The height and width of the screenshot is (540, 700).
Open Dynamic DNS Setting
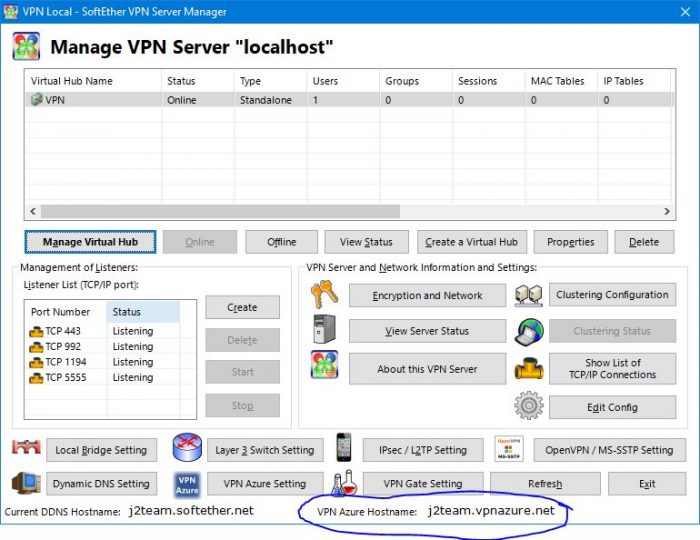pos(101,484)
